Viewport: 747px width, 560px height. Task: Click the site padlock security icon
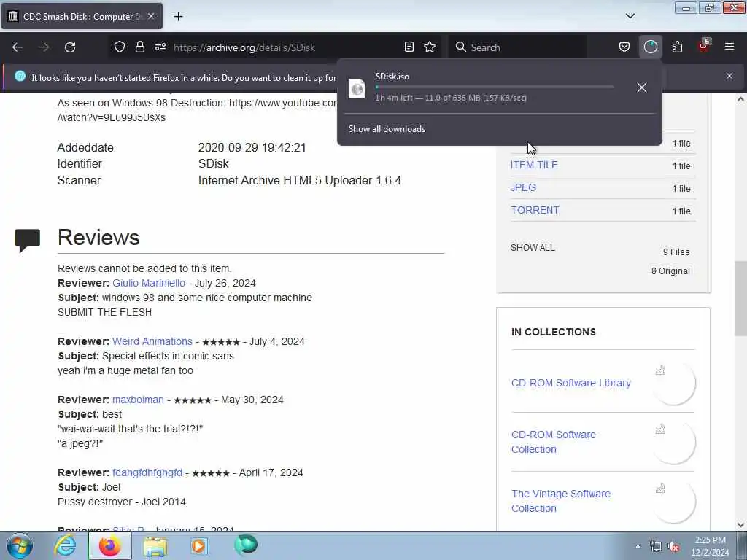click(139, 47)
